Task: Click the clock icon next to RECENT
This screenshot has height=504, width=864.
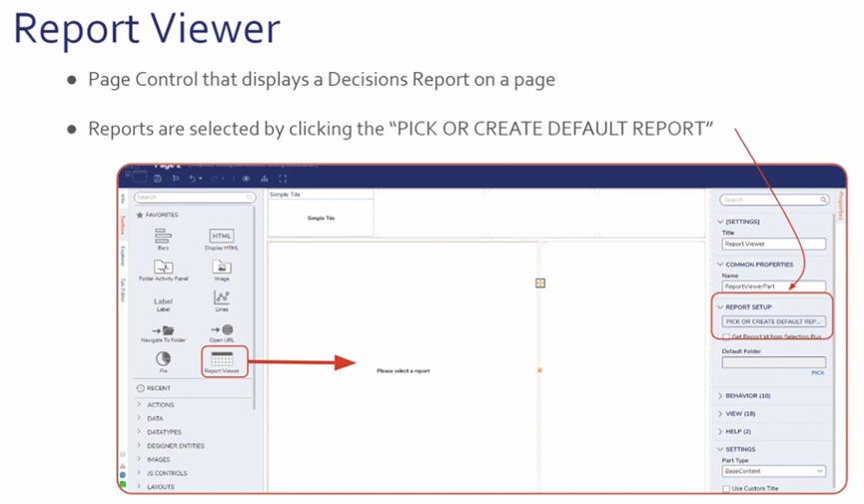Action: point(141,388)
